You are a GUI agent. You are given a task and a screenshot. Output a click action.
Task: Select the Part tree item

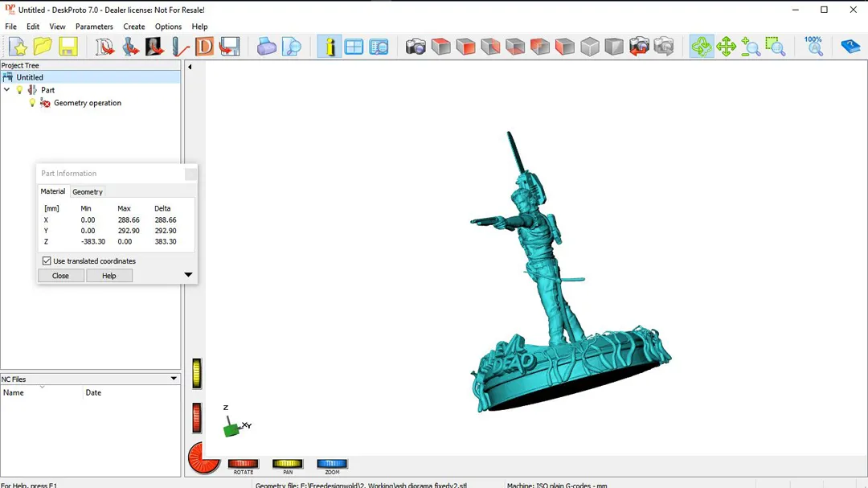tap(47, 90)
